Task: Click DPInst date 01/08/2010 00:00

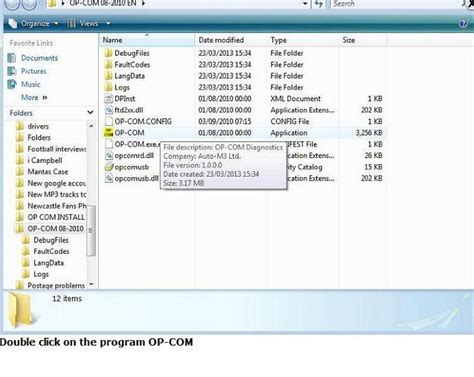Action: 225,99
